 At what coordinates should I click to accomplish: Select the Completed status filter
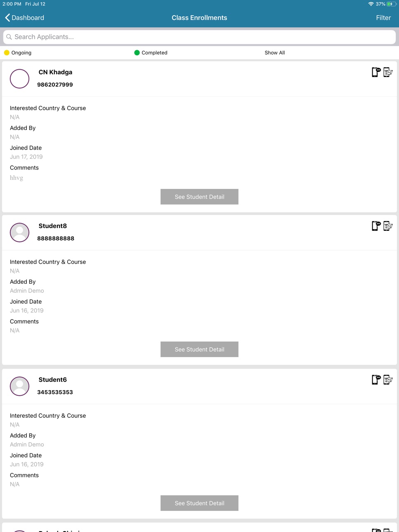point(151,53)
